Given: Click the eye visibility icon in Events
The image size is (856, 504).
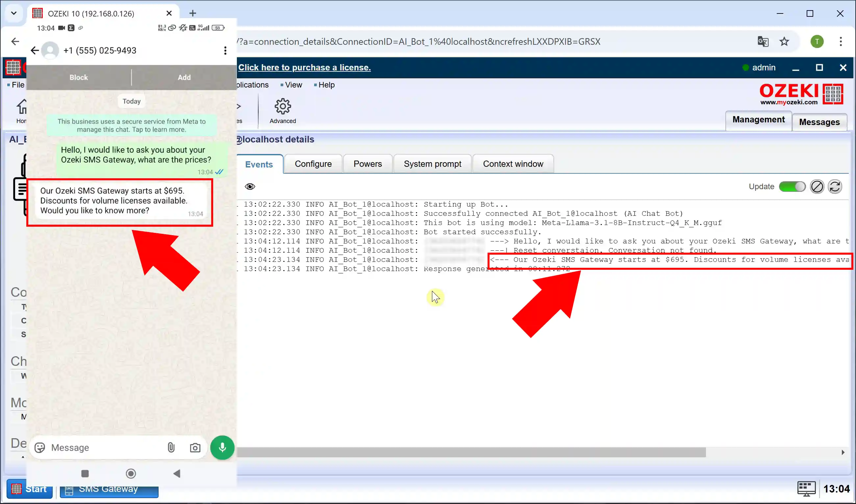Looking at the screenshot, I should (x=250, y=187).
